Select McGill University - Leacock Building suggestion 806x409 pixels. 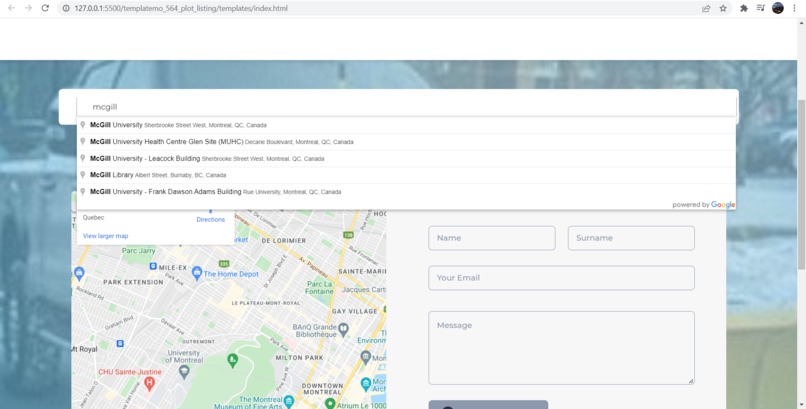click(x=406, y=158)
